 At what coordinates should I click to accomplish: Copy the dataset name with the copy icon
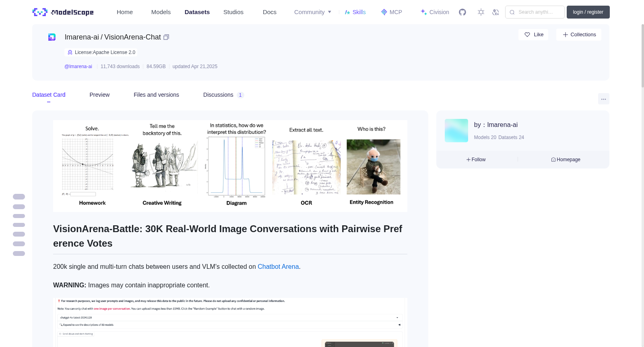pos(166,37)
